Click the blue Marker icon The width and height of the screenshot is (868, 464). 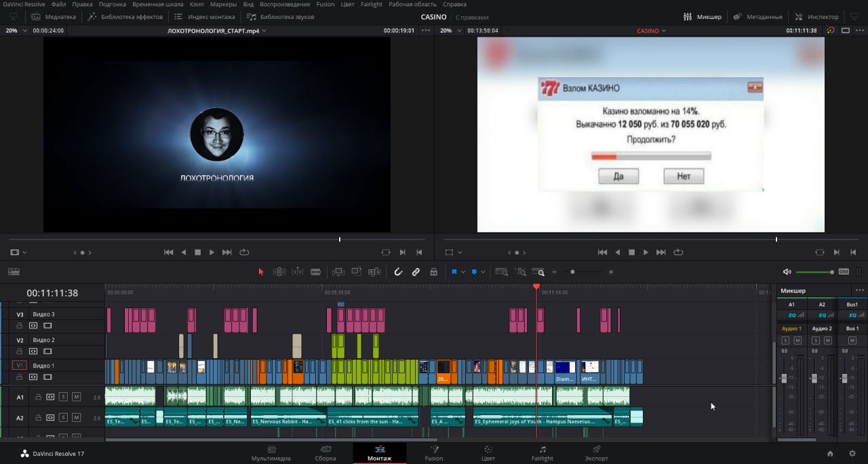[x=474, y=271]
